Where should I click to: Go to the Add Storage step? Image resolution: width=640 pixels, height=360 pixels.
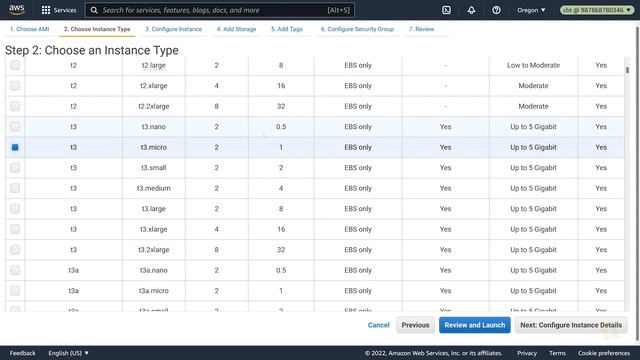point(236,29)
